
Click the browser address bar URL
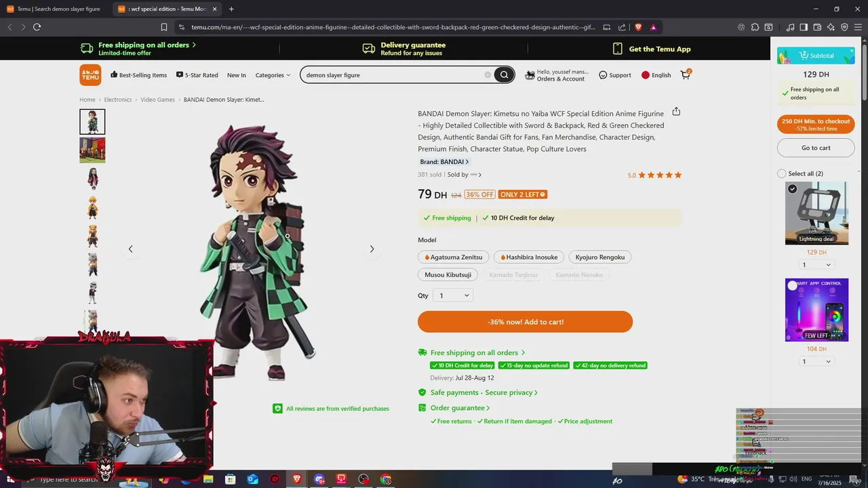coord(393,27)
